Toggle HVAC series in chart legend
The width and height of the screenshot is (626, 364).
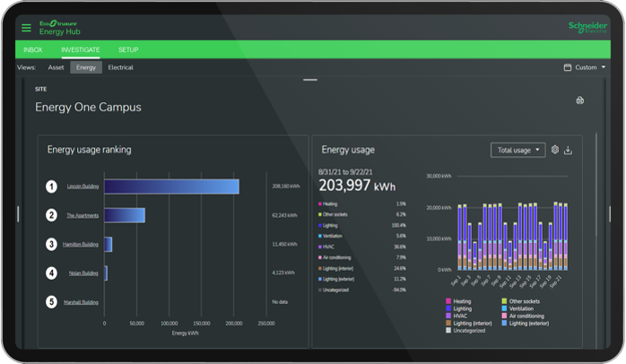coord(456,316)
